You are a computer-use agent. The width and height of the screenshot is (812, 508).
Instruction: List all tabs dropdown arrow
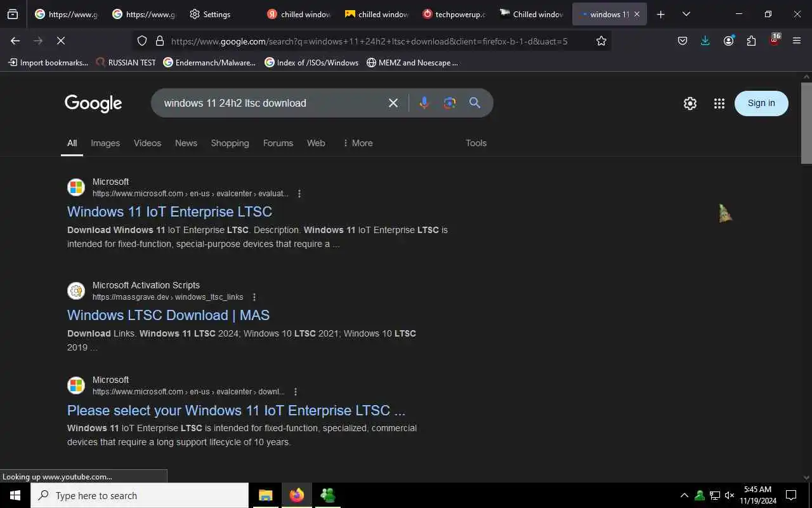(686, 14)
